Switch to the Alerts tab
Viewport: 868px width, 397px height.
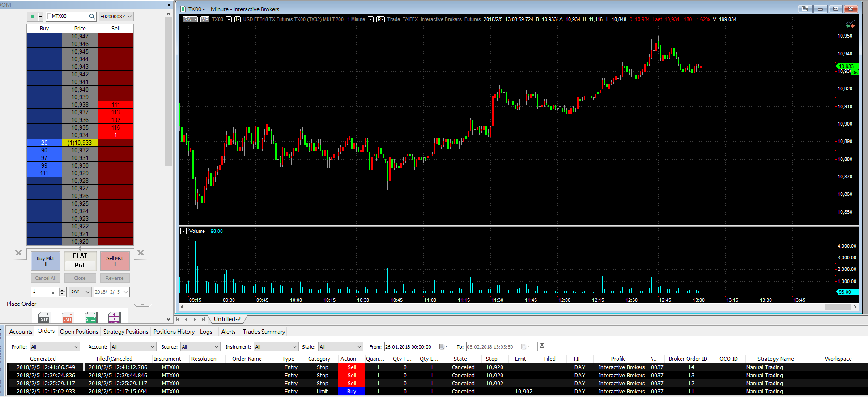click(x=228, y=332)
